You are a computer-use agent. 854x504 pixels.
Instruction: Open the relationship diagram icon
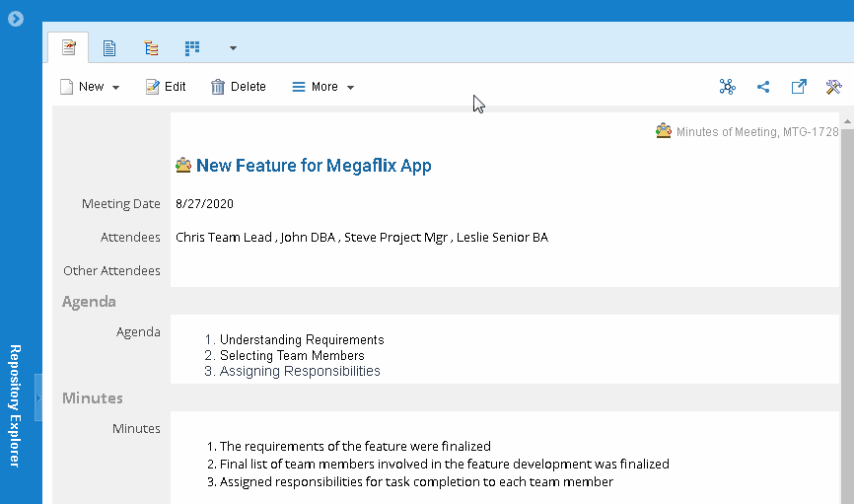pyautogui.click(x=728, y=87)
